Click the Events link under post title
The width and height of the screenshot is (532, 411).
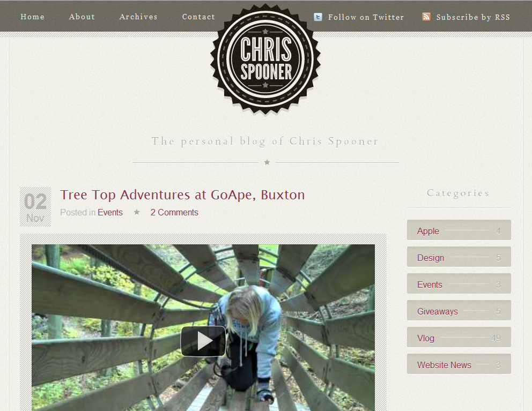[x=110, y=212]
